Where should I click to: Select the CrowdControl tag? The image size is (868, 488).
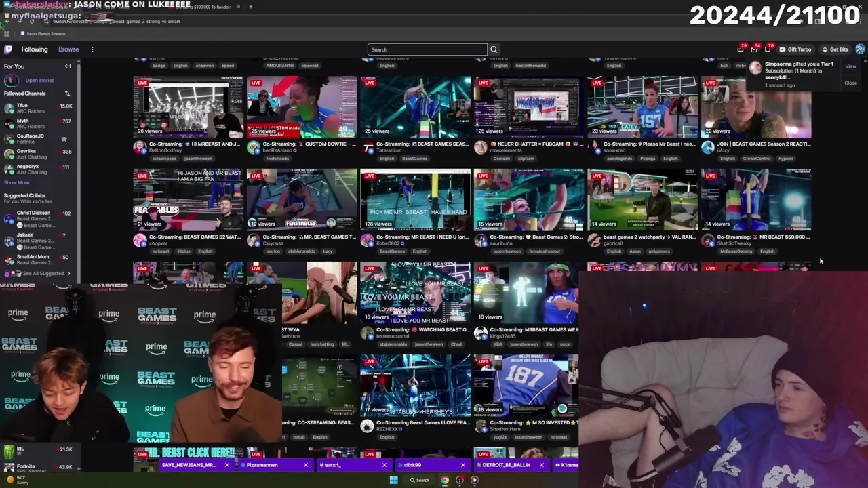click(757, 159)
